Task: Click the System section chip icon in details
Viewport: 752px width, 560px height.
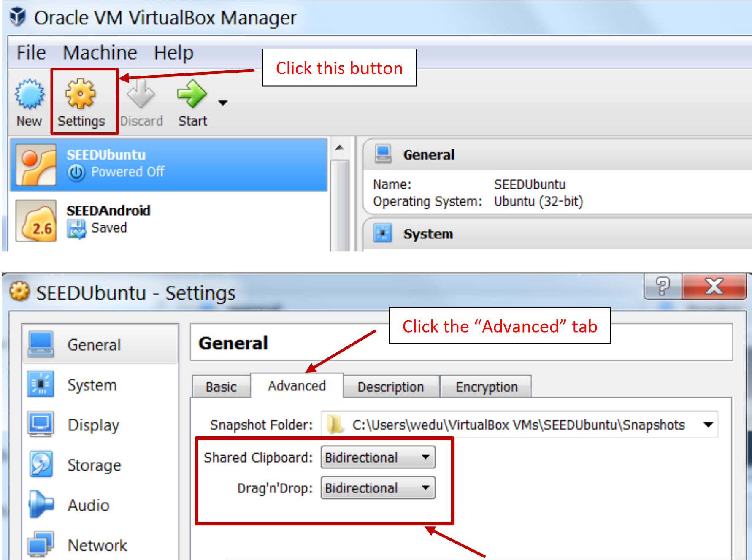Action: point(383,233)
